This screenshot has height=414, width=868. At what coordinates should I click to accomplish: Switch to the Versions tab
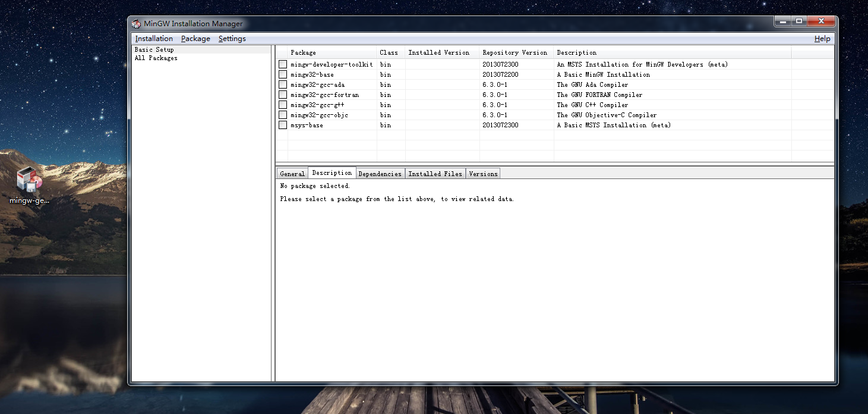click(483, 174)
